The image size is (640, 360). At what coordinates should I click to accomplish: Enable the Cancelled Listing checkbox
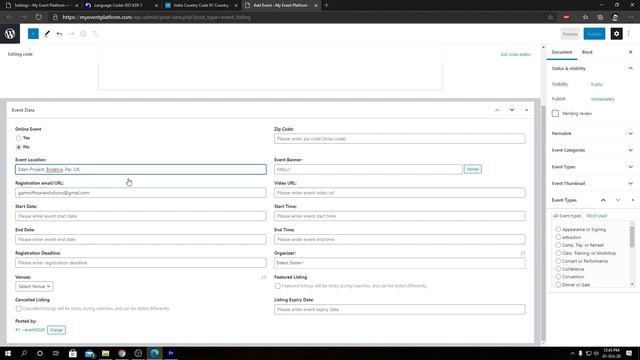coord(18,309)
